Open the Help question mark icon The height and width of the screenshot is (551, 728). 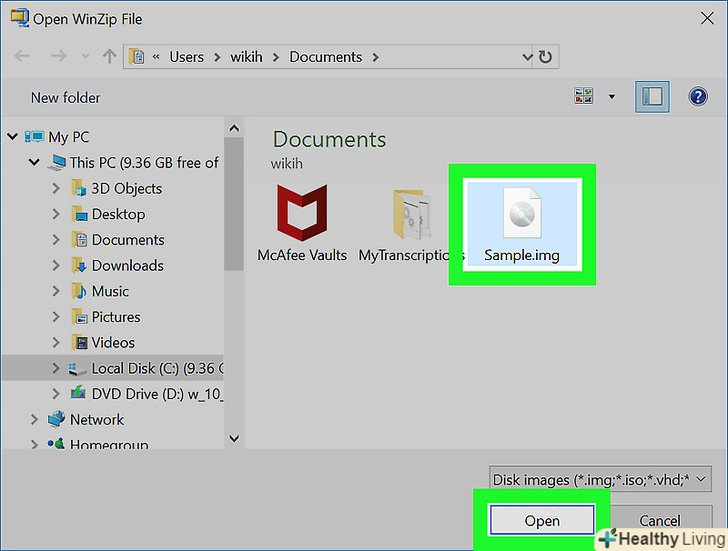698,97
